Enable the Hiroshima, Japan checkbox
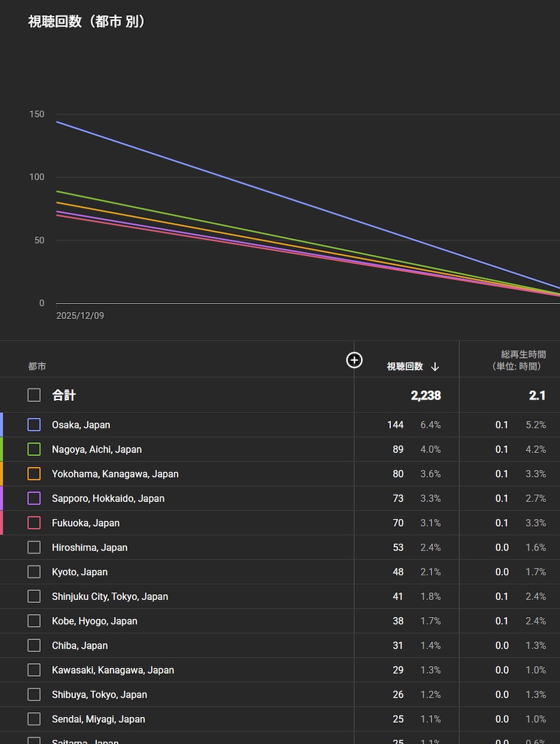Screen dimensions: 560x744 tap(34, 547)
